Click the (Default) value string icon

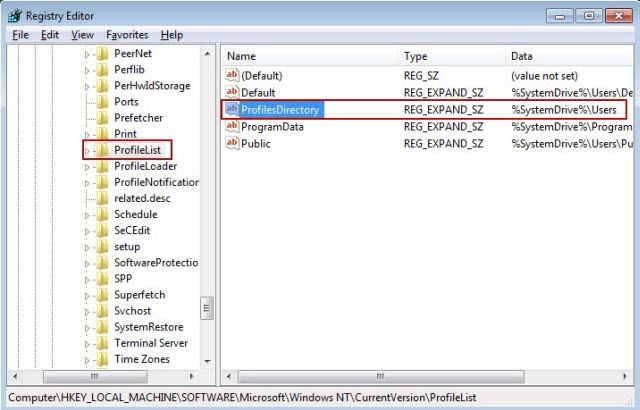[x=232, y=75]
